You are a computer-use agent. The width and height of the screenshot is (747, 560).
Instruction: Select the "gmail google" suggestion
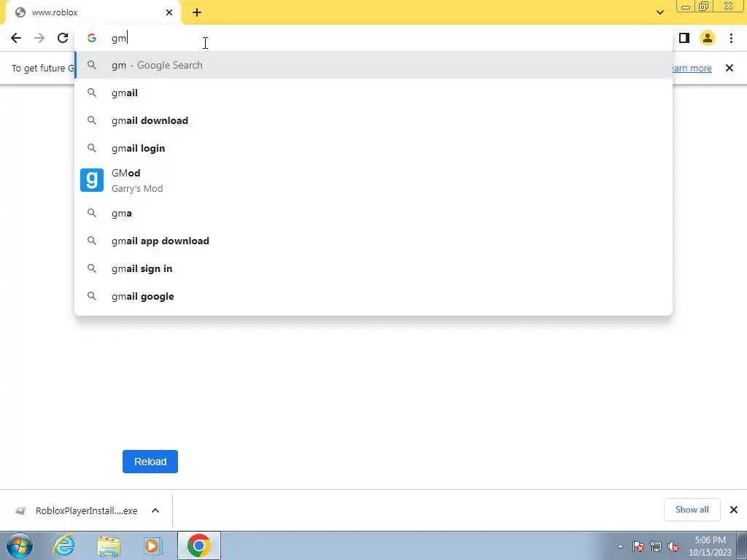[x=373, y=296]
